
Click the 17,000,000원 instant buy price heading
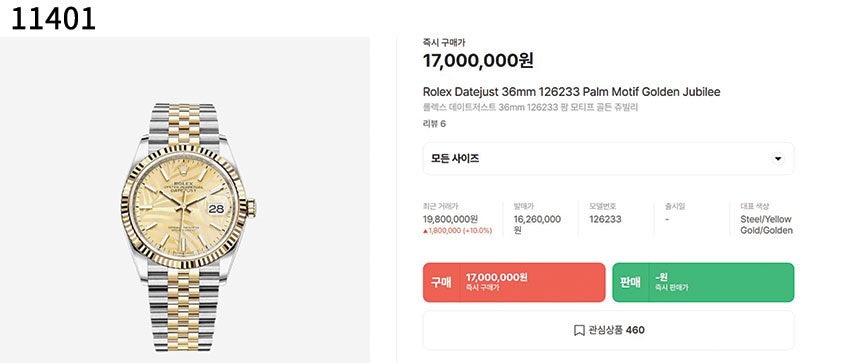coord(478,60)
